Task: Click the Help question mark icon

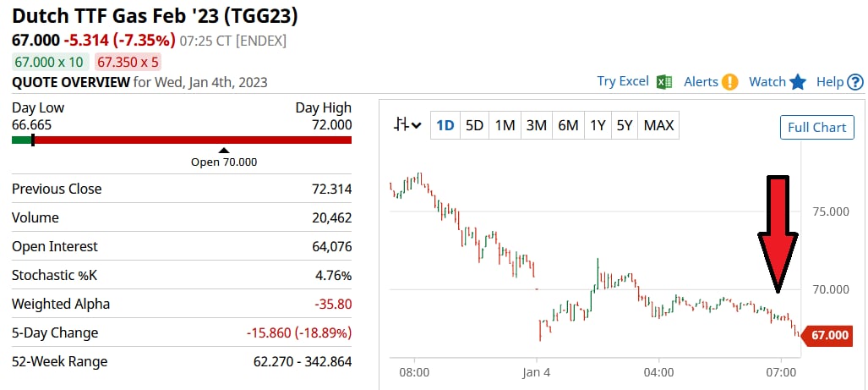Action: (x=855, y=82)
